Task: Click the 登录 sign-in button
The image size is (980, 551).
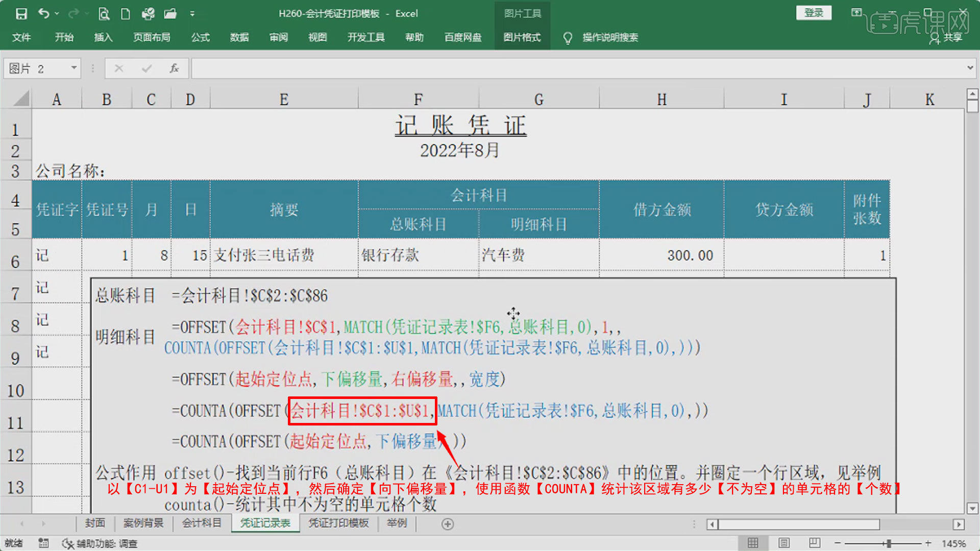Action: (814, 13)
